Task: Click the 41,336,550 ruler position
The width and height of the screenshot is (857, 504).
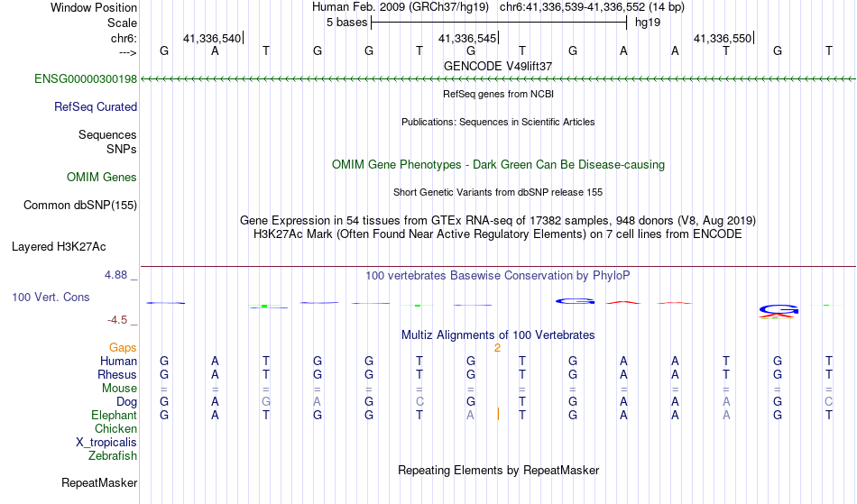Action: (x=722, y=38)
